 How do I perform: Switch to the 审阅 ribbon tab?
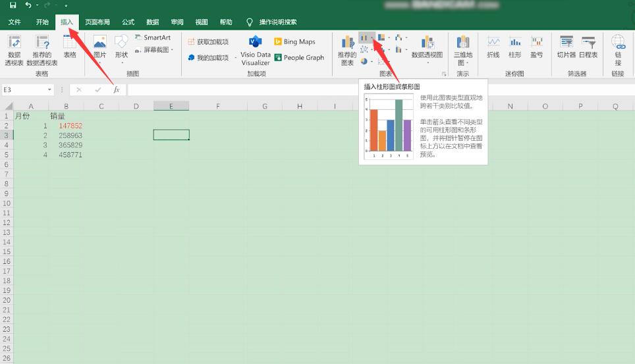(x=177, y=22)
